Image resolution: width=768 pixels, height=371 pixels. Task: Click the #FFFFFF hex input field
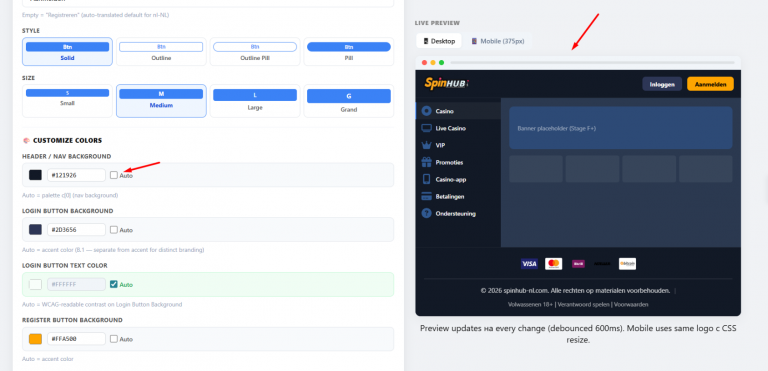(76, 284)
